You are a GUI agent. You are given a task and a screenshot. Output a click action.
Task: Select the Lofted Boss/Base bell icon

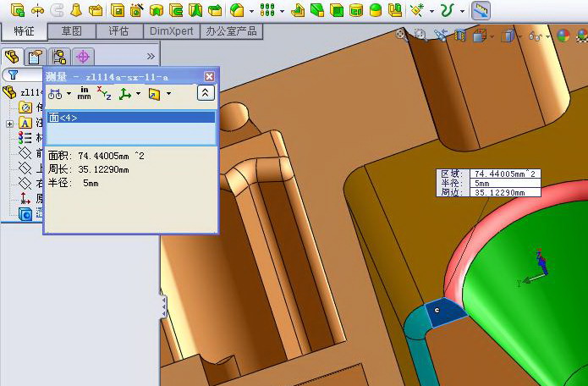coord(76,10)
